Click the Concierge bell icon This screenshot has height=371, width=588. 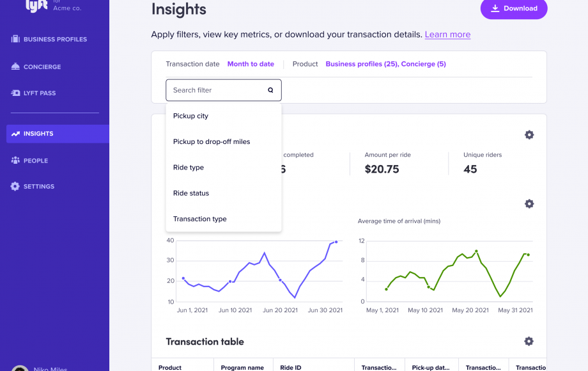15,67
